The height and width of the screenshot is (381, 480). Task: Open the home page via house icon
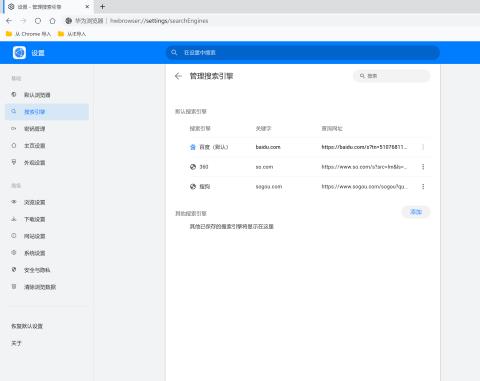[x=52, y=21]
